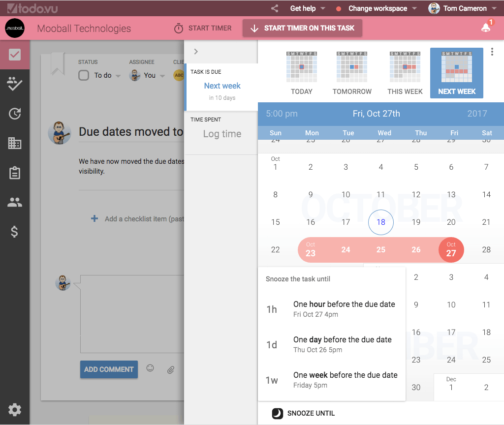This screenshot has height=425, width=504.
Task: Open the reports clipboard sidebar icon
Action: point(15,173)
